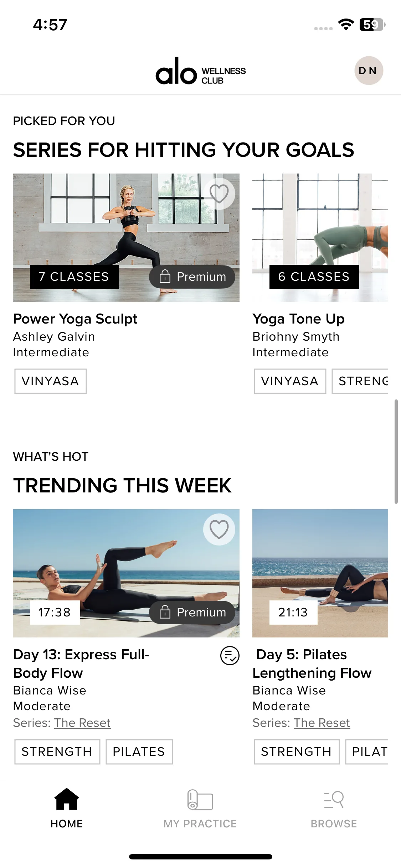401x868 pixels.
Task: Open The Reset series link under Day 13
Action: point(82,723)
